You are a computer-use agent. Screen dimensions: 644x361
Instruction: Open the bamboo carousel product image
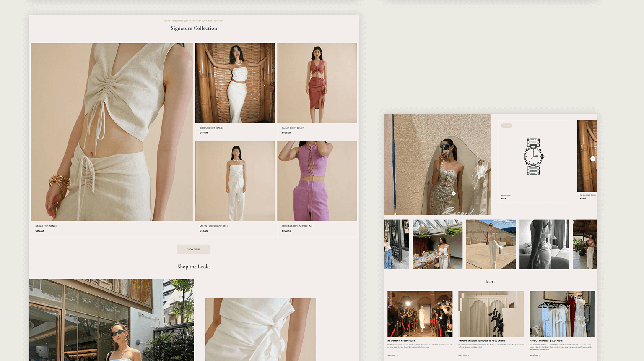point(587,156)
